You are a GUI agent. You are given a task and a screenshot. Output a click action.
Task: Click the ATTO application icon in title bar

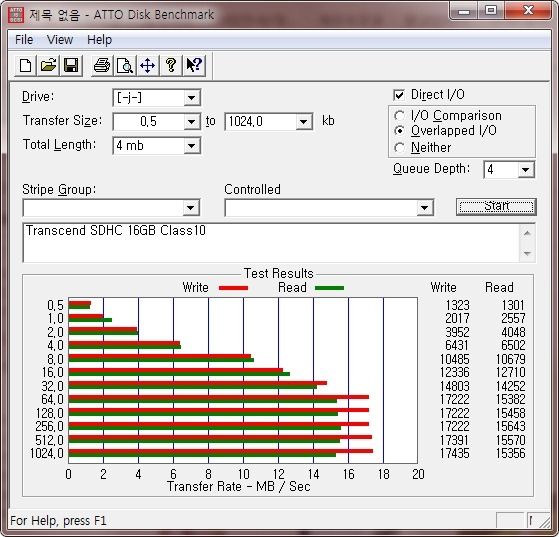(16, 15)
